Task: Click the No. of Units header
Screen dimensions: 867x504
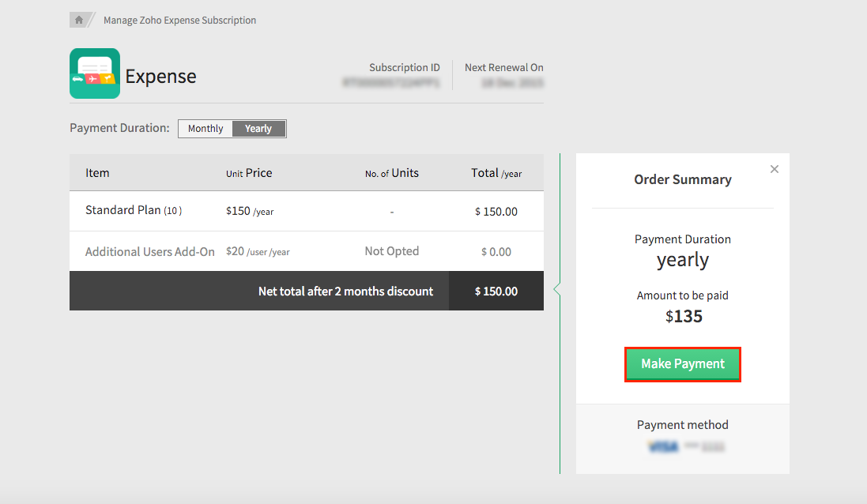Action: pos(392,173)
